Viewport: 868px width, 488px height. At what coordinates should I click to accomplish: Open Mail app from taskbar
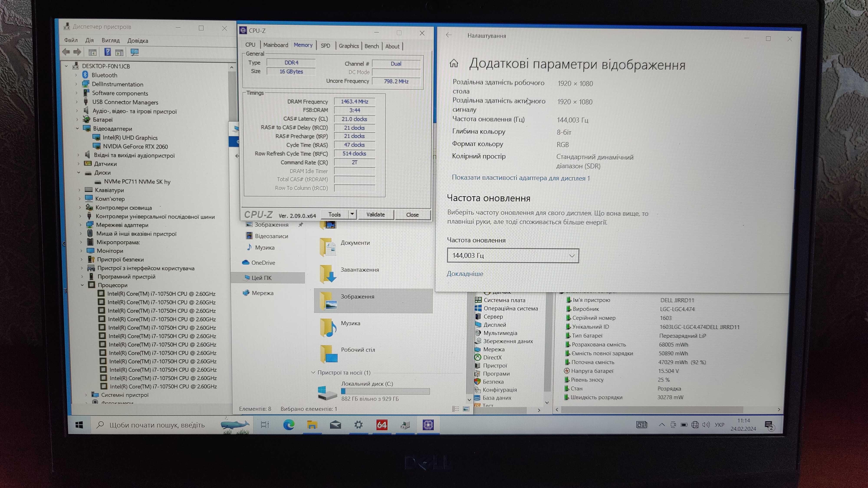(335, 425)
